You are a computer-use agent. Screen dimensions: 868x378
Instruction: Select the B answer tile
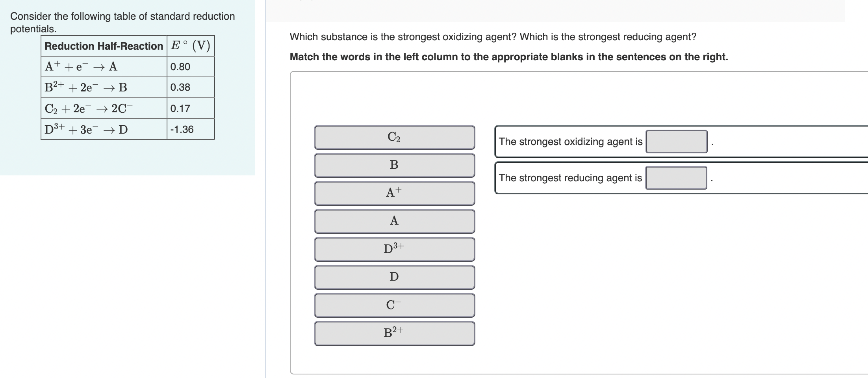(394, 165)
